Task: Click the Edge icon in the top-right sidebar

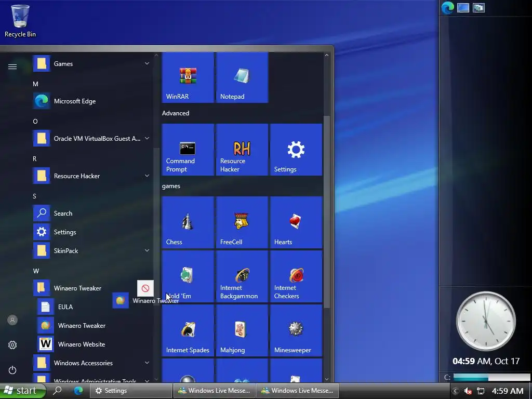Action: click(x=447, y=7)
